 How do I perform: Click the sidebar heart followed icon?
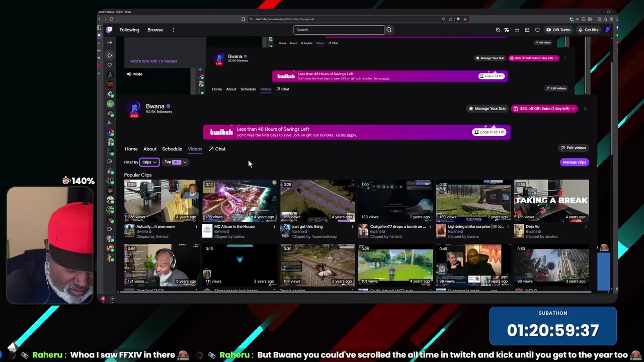pos(110,64)
